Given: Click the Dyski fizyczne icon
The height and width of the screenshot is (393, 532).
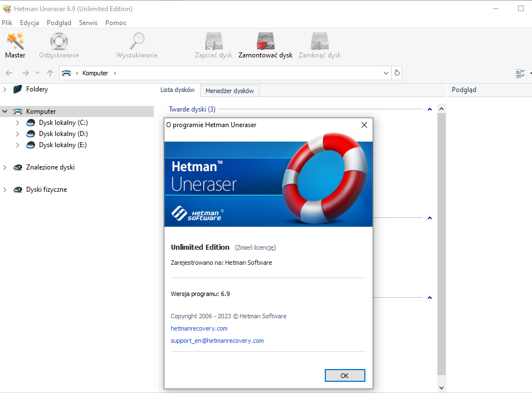Looking at the screenshot, I should pos(18,190).
